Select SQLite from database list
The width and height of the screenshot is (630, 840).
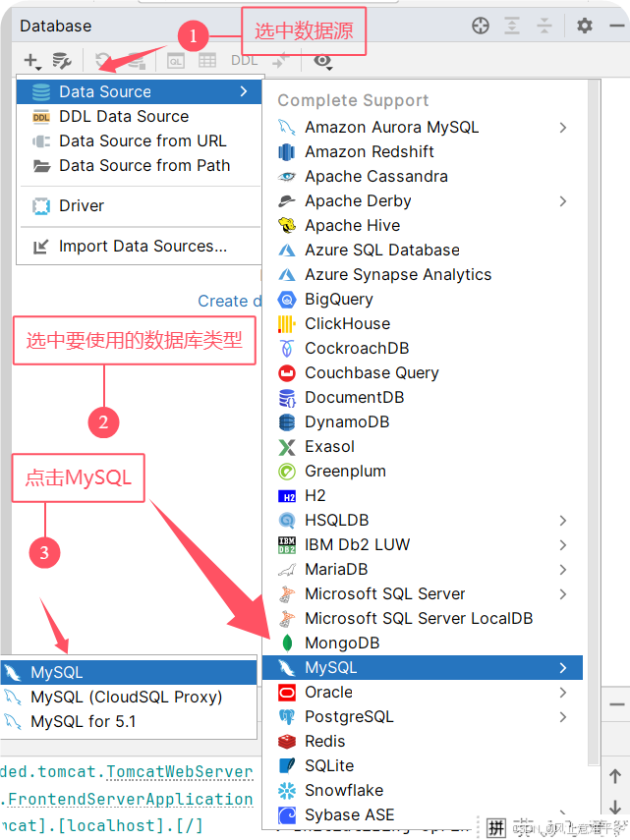pyautogui.click(x=423, y=766)
